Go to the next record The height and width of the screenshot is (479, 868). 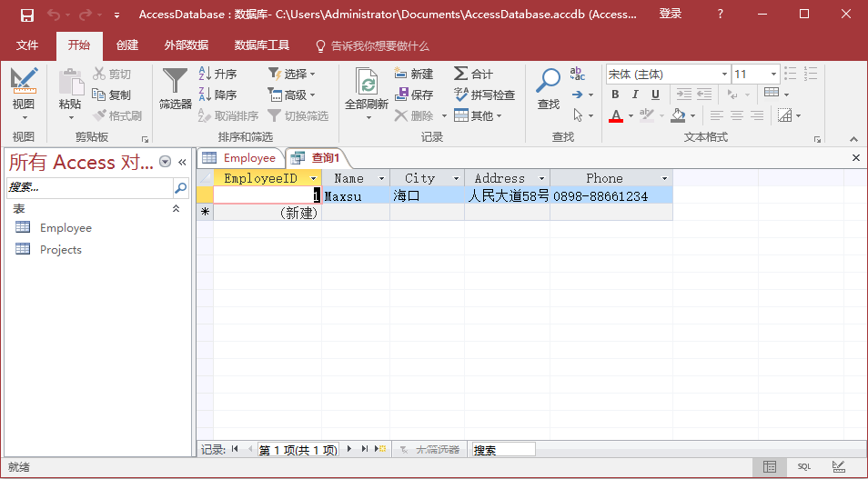(350, 449)
